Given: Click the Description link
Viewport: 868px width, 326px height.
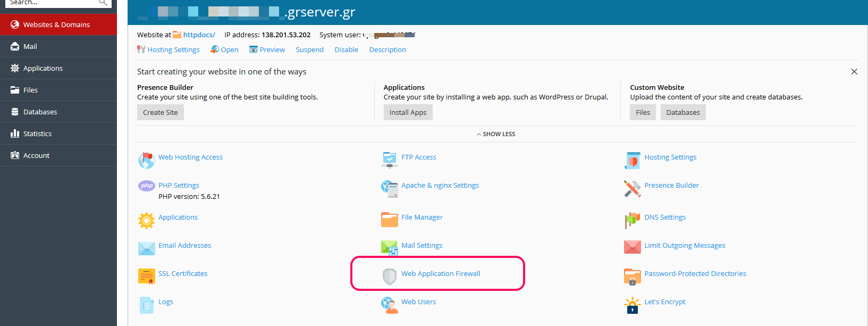Looking at the screenshot, I should point(387,49).
